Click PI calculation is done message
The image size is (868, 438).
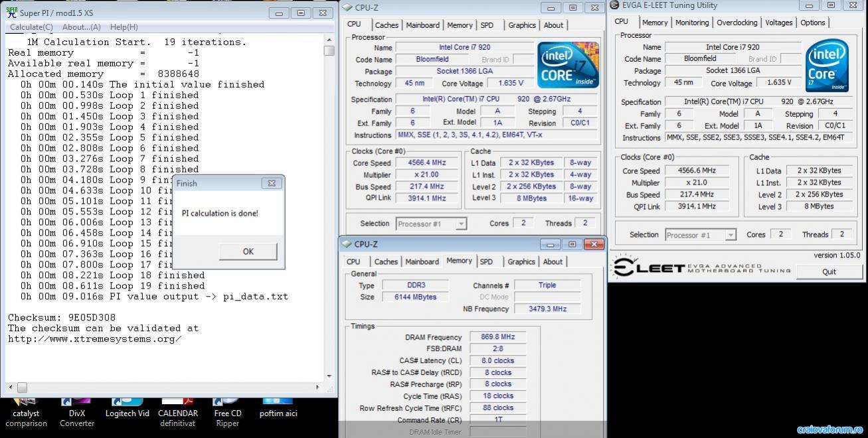(220, 214)
